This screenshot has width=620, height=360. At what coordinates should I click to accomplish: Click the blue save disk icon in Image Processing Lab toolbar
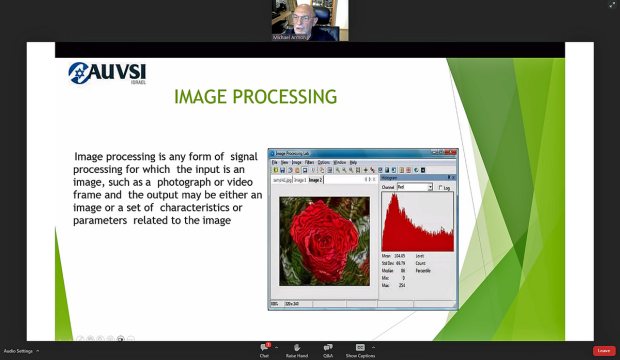pyautogui.click(x=282, y=170)
